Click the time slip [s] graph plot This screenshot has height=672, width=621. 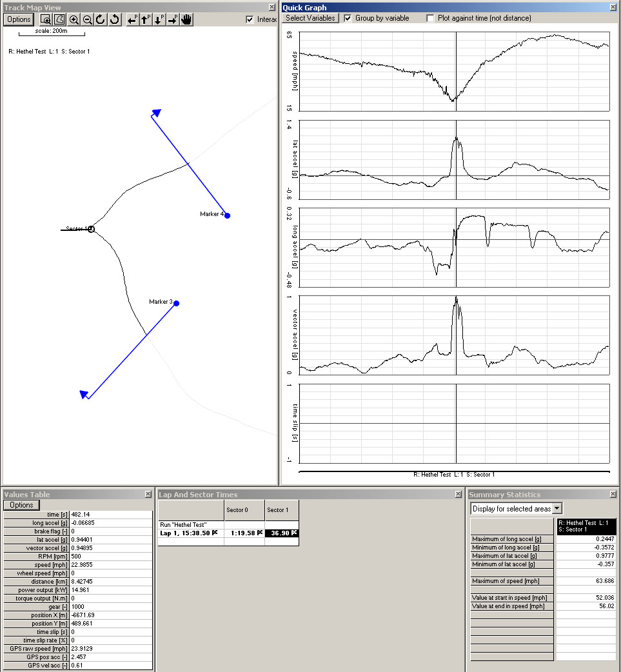pyautogui.click(x=454, y=424)
